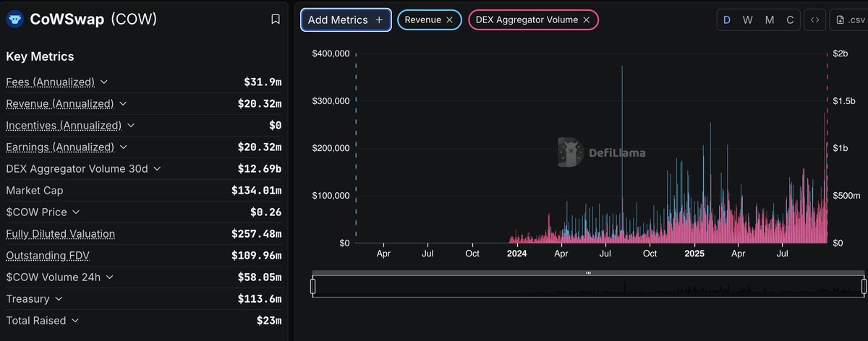Click the $0.26 price value
The image size is (868, 341).
[265, 212]
